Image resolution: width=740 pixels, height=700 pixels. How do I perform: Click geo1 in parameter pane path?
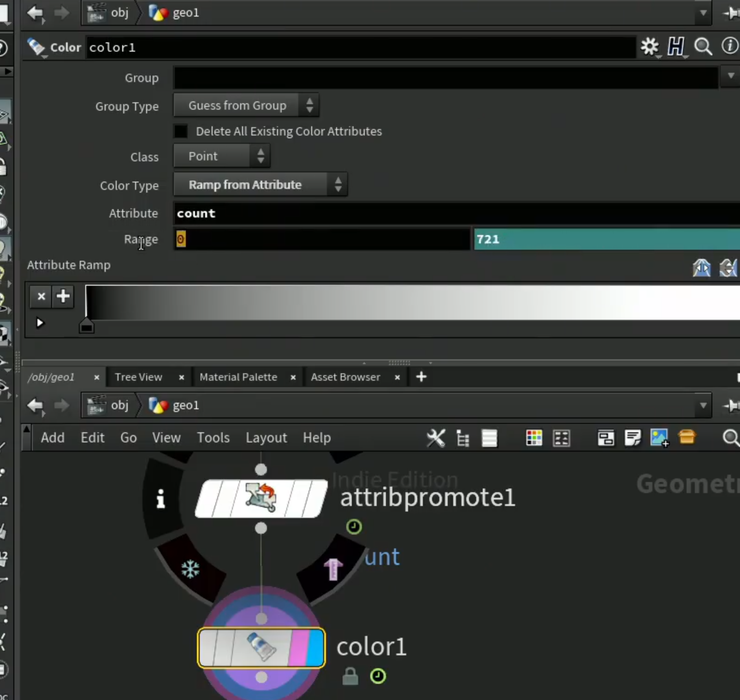[174, 13]
